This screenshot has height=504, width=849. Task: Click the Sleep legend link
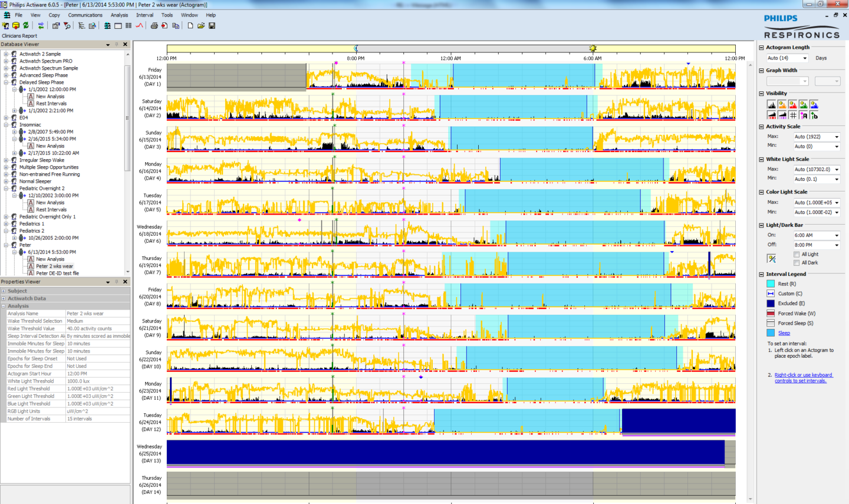coord(784,333)
